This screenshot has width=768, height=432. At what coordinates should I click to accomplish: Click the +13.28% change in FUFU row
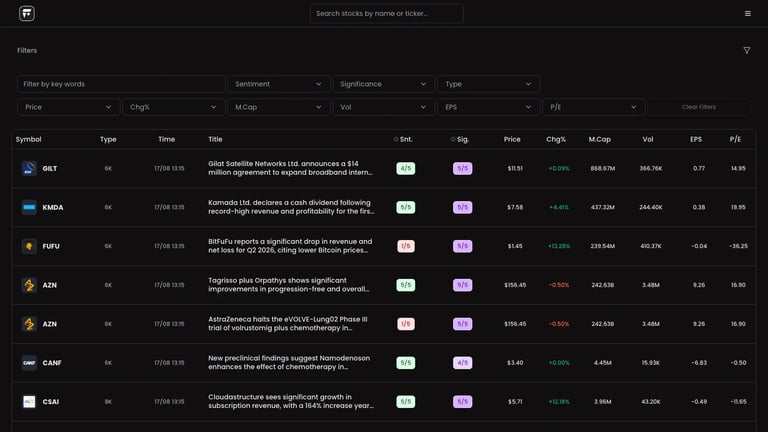559,246
